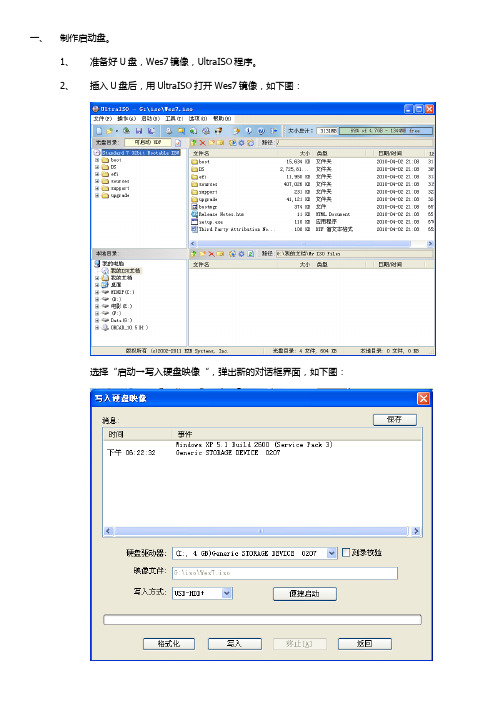
Task: Click the Make CD image icon in toolbar
Action: (x=169, y=131)
